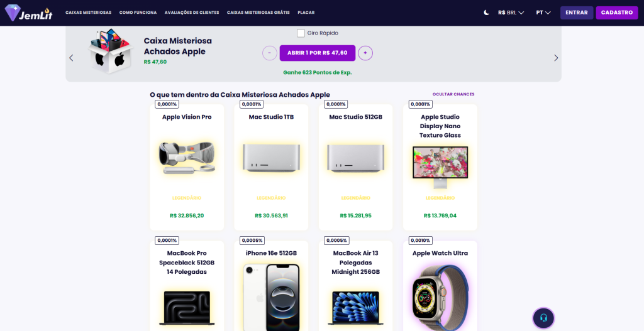Open Caixas Misteriosas menu item
The image size is (644, 331).
point(88,13)
